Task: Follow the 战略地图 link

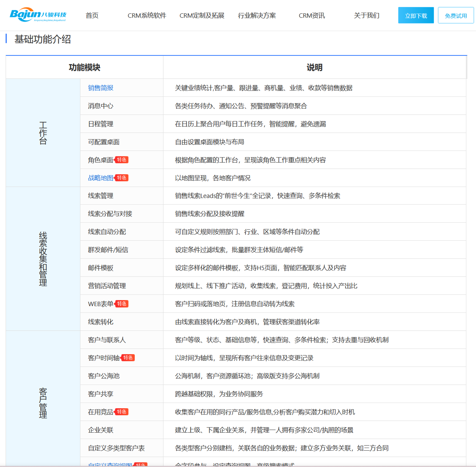Action: point(100,178)
